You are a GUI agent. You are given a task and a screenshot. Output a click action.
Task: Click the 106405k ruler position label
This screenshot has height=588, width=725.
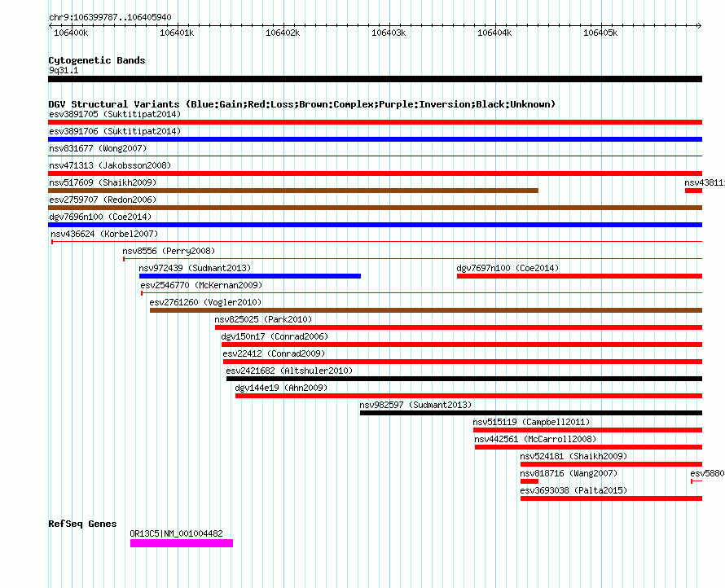click(600, 33)
